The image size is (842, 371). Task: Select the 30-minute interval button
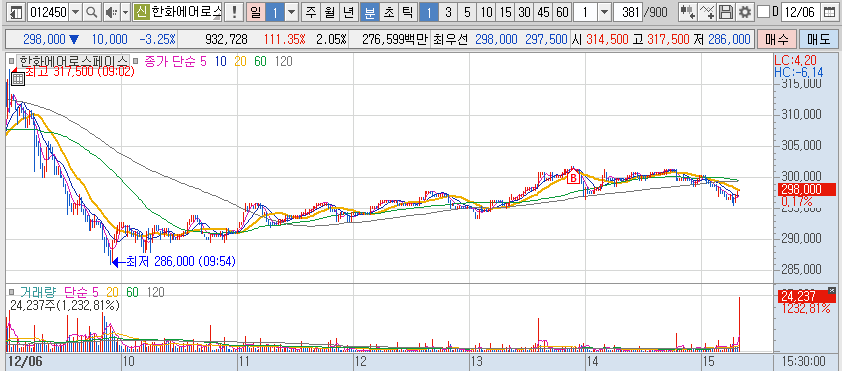click(524, 12)
